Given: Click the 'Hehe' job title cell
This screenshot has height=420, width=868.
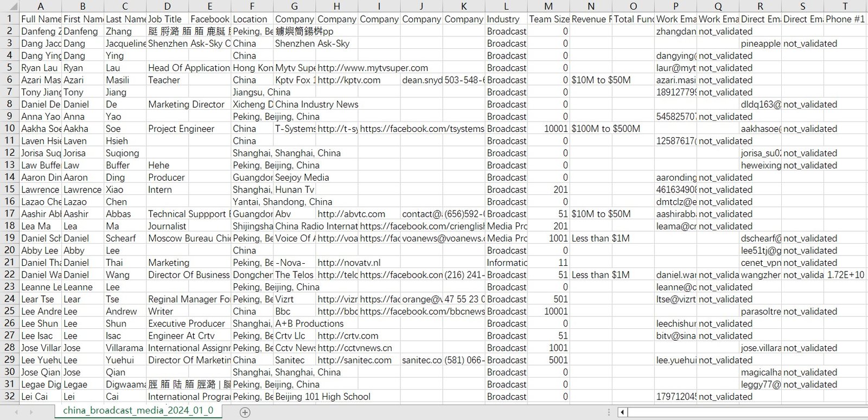Looking at the screenshot, I should pyautogui.click(x=167, y=165).
